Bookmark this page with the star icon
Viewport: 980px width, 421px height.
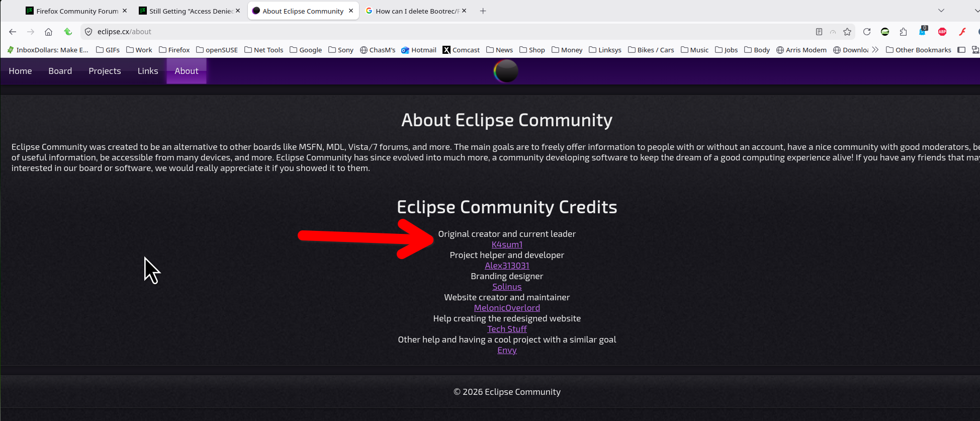(x=847, y=32)
